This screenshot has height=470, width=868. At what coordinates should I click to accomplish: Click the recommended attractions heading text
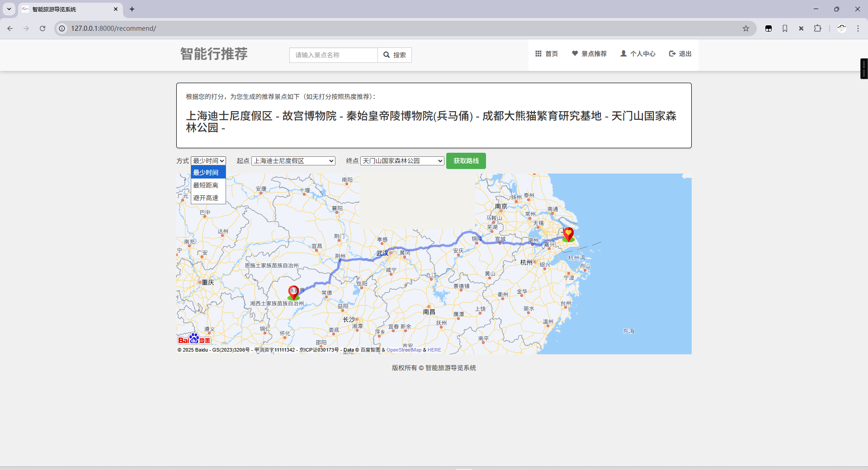(431, 122)
